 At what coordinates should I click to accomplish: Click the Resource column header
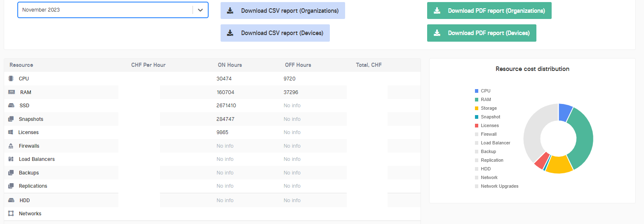[21, 65]
